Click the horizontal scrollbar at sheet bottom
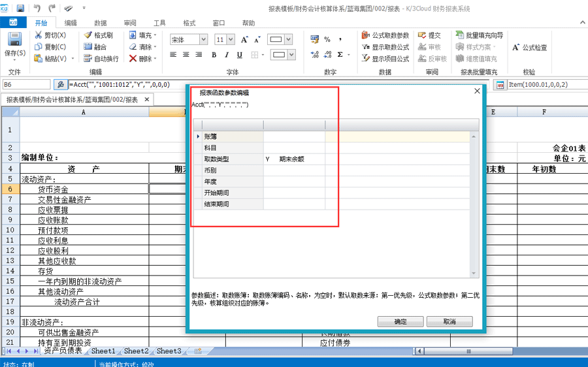 (468, 351)
